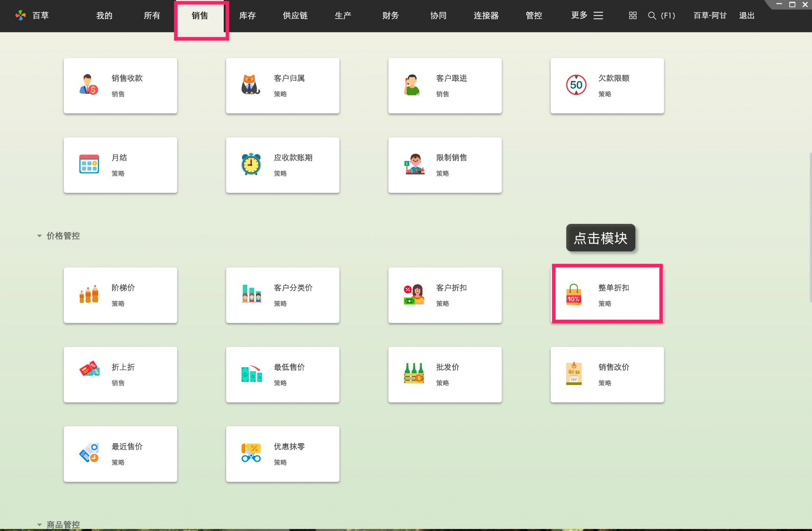
Task: Select the 销售收款 money icon
Action: pos(88,85)
